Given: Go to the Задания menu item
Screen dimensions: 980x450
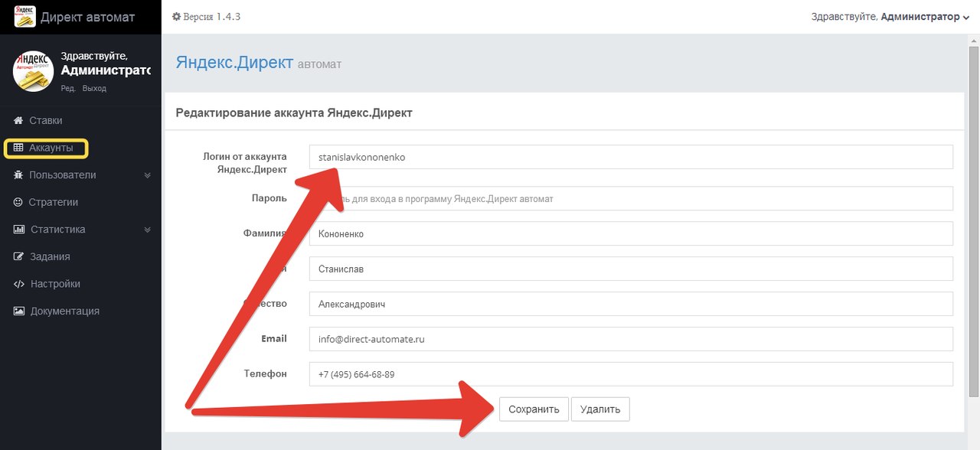Looking at the screenshot, I should coord(50,256).
